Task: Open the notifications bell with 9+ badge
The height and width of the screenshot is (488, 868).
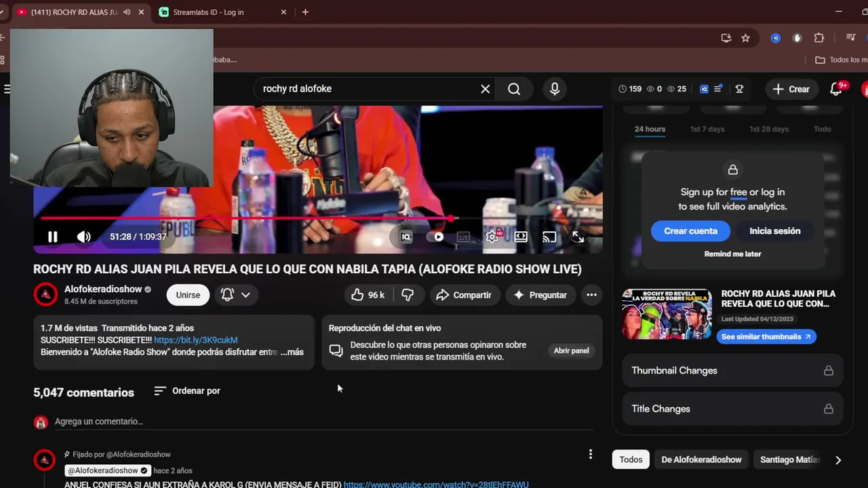Action: click(x=836, y=89)
